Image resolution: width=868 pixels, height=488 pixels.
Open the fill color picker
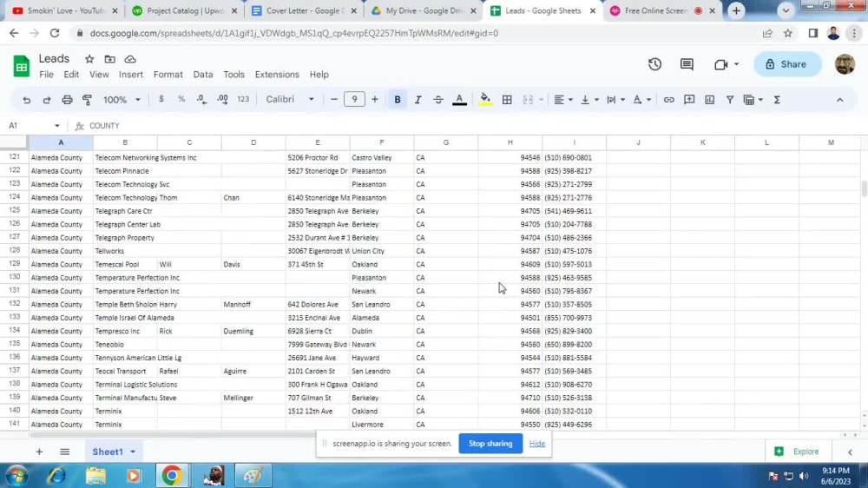click(x=485, y=100)
